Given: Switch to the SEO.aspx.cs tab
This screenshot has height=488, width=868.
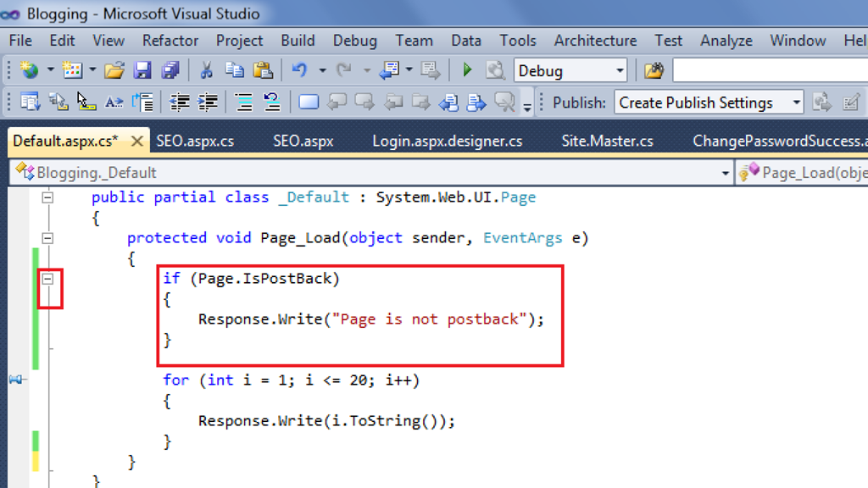Looking at the screenshot, I should [195, 141].
